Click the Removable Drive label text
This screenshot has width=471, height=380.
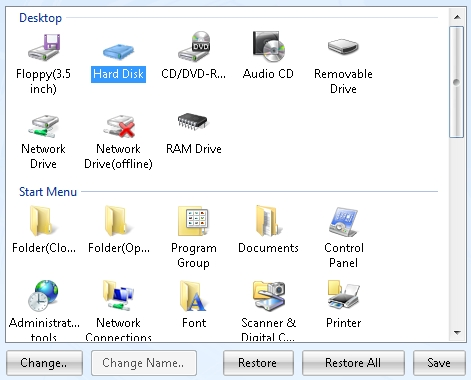click(x=343, y=81)
